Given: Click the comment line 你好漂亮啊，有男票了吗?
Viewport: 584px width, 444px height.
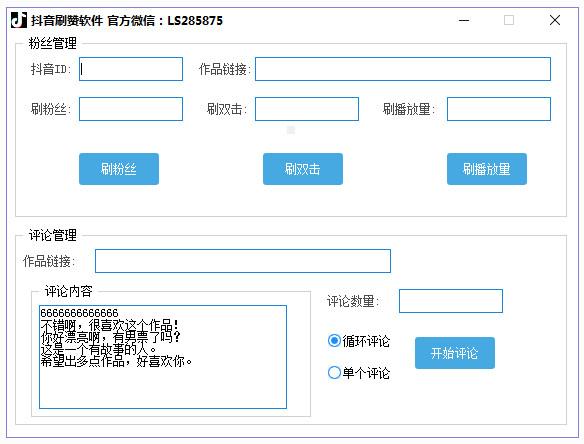Looking at the screenshot, I should 110,337.
